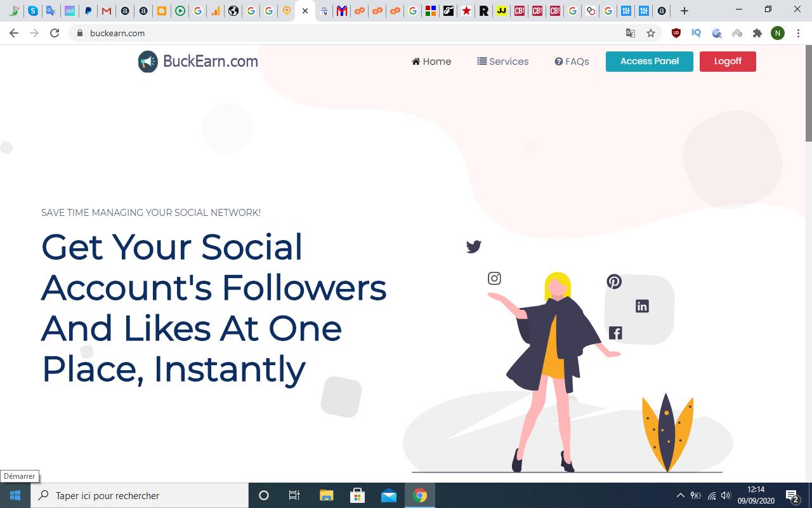Switch to the bold R tab
The width and height of the screenshot is (812, 508).
484,11
